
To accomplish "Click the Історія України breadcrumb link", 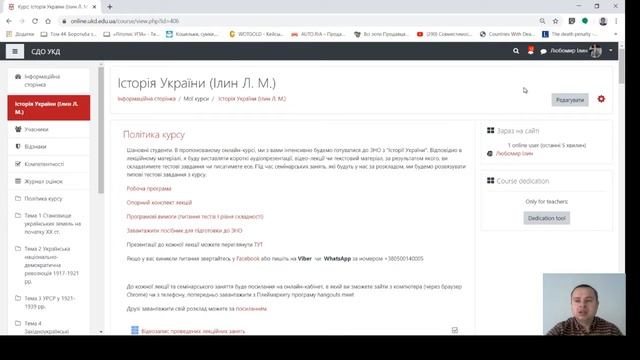I will (x=252, y=99).
